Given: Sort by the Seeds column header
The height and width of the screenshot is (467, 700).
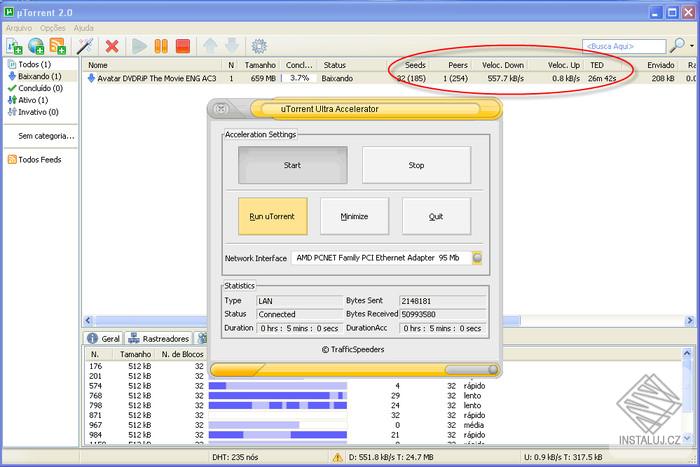Looking at the screenshot, I should [415, 65].
